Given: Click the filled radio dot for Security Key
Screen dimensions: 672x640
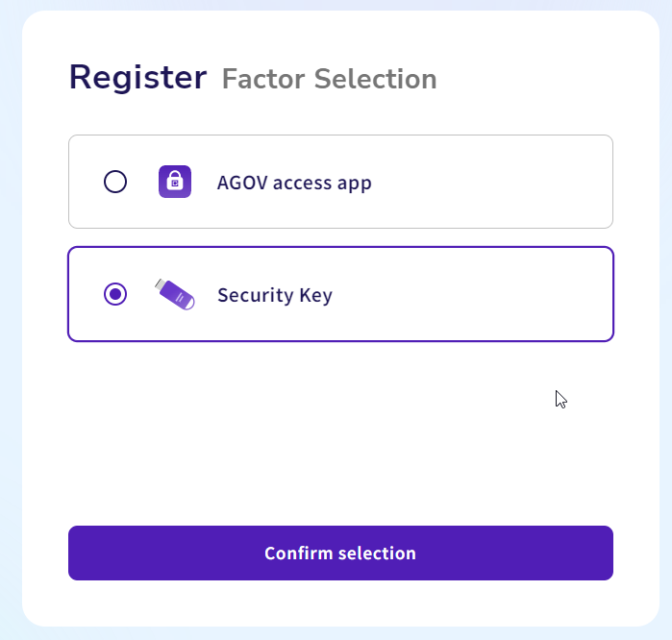Looking at the screenshot, I should point(115,294).
